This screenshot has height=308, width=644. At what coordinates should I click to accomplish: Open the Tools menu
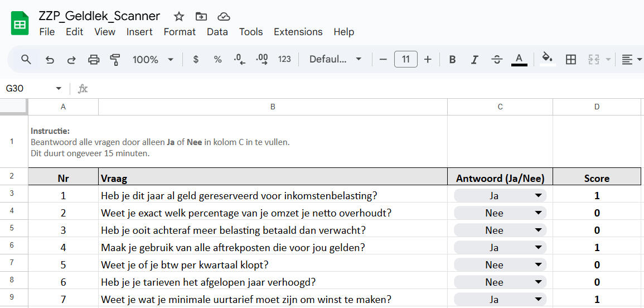pyautogui.click(x=251, y=32)
